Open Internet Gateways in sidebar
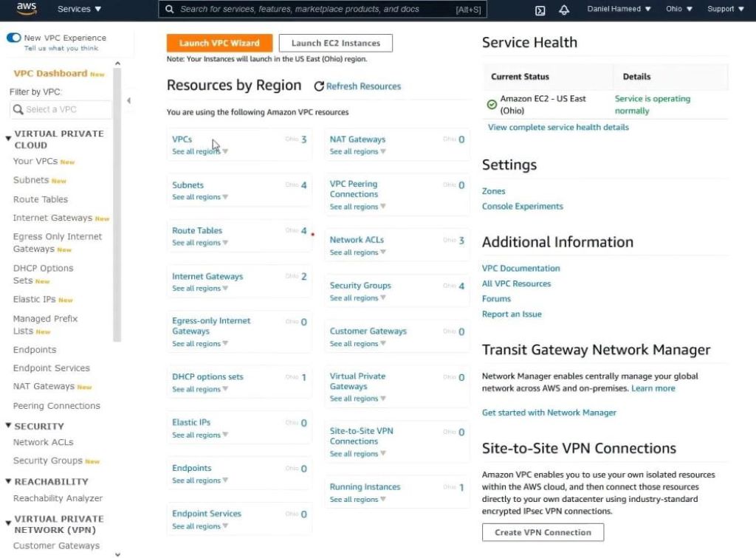Image resolution: width=756 pixels, height=558 pixels. click(x=52, y=218)
